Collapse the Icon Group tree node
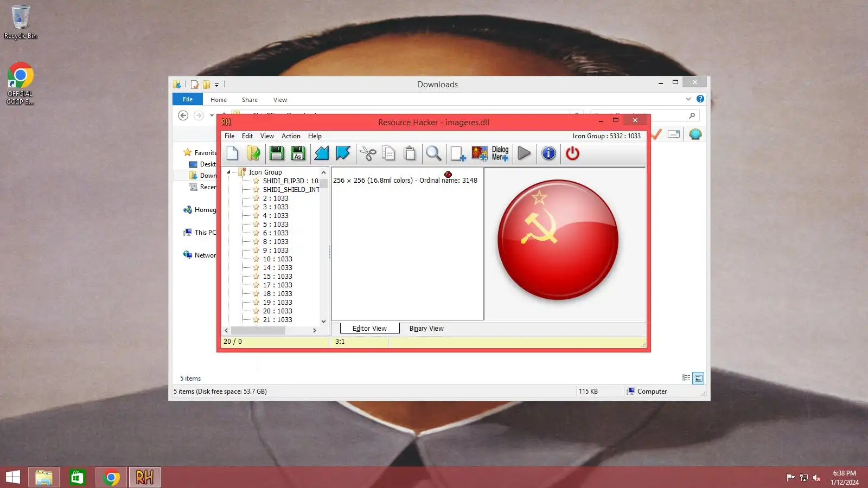The height and width of the screenshot is (488, 868). tap(228, 172)
